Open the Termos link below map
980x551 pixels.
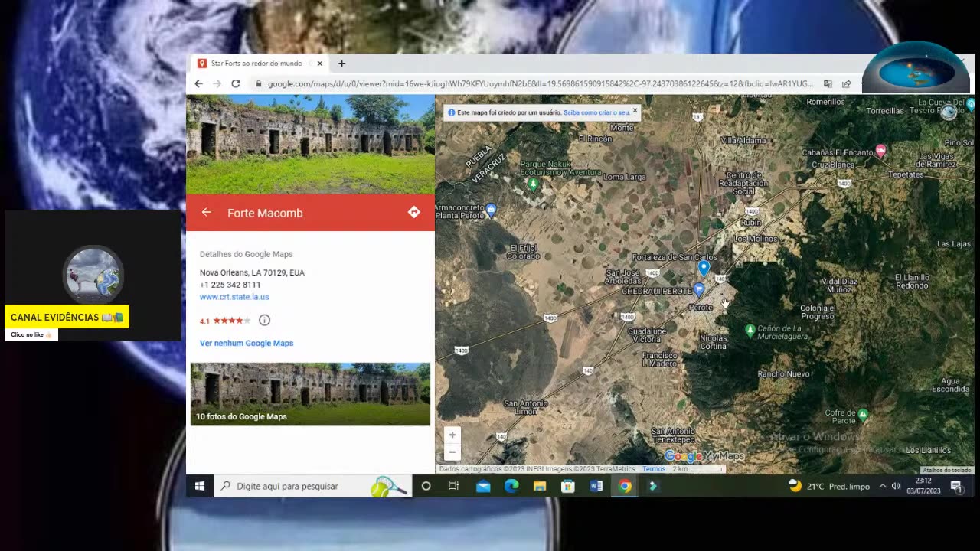(x=654, y=469)
